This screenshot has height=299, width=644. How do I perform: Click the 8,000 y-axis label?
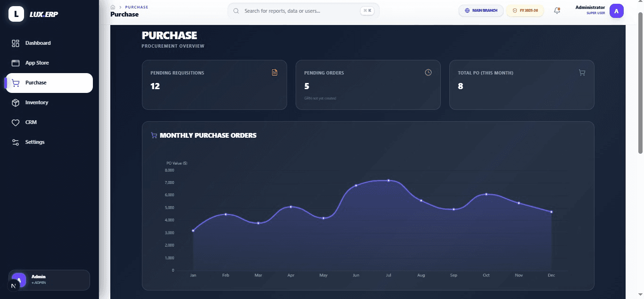tap(170, 170)
